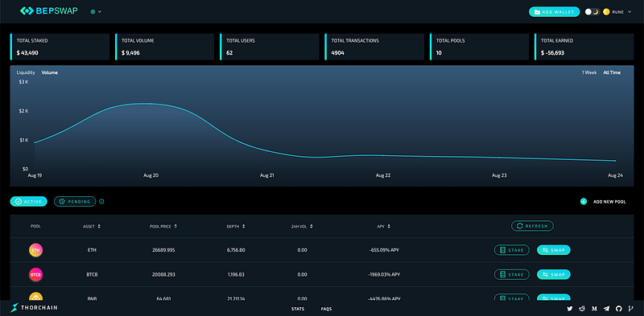
Task: Switch the chart to Liquidity tab
Action: 26,72
